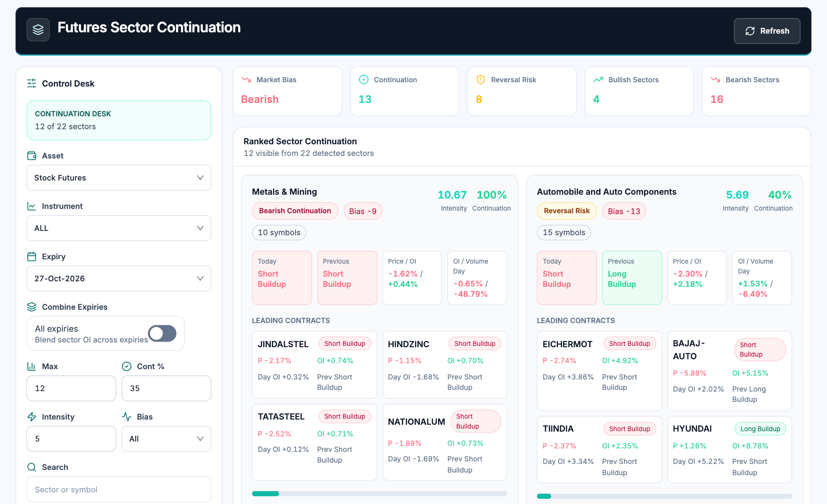This screenshot has height=504, width=827.
Task: Click the Max input field showing 12
Action: 72,388
